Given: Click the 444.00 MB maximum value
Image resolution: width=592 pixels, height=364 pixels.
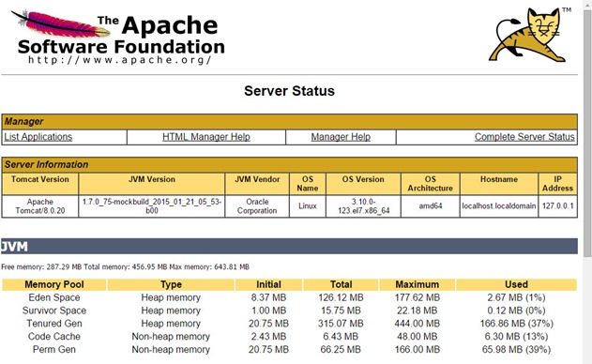Looking at the screenshot, I should coord(417,324).
